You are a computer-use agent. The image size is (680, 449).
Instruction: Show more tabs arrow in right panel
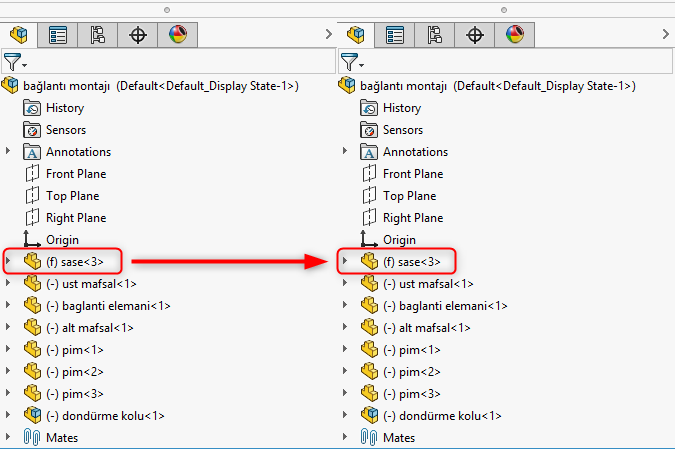pyautogui.click(x=665, y=34)
